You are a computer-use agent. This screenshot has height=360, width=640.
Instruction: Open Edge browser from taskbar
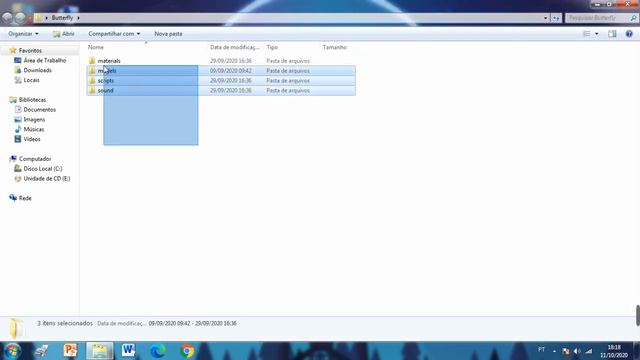pos(158,351)
